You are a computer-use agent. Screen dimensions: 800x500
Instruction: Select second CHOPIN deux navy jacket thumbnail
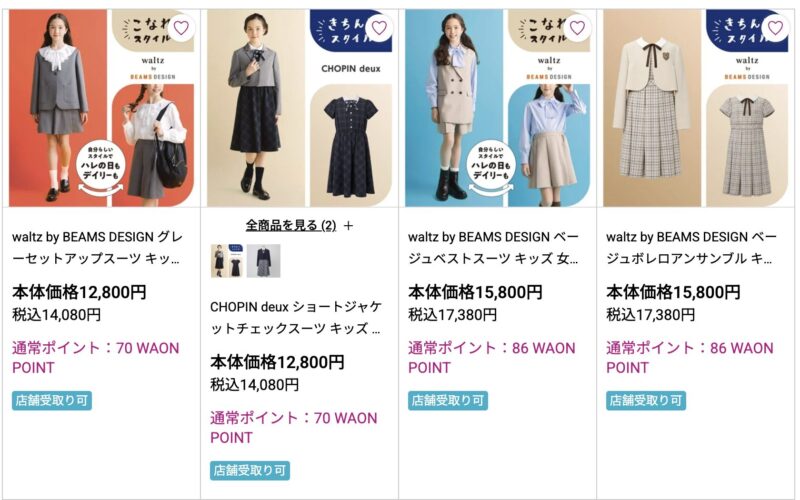pyautogui.click(x=263, y=261)
